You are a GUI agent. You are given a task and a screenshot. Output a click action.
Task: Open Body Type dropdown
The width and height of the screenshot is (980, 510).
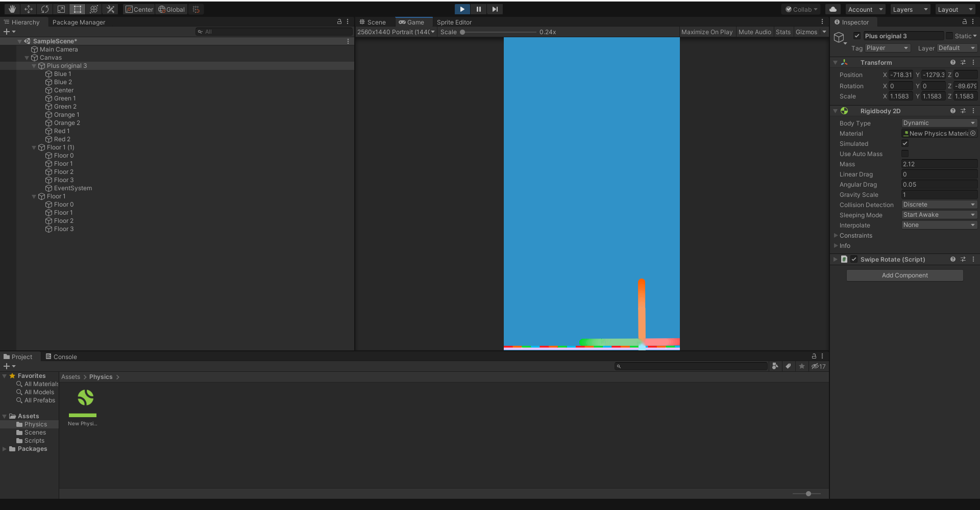click(939, 123)
